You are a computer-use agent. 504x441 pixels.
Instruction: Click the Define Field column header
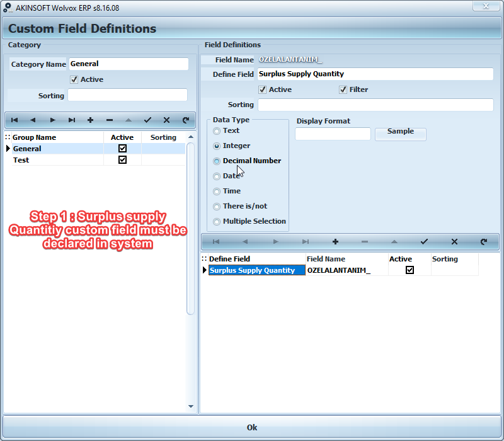(257, 259)
